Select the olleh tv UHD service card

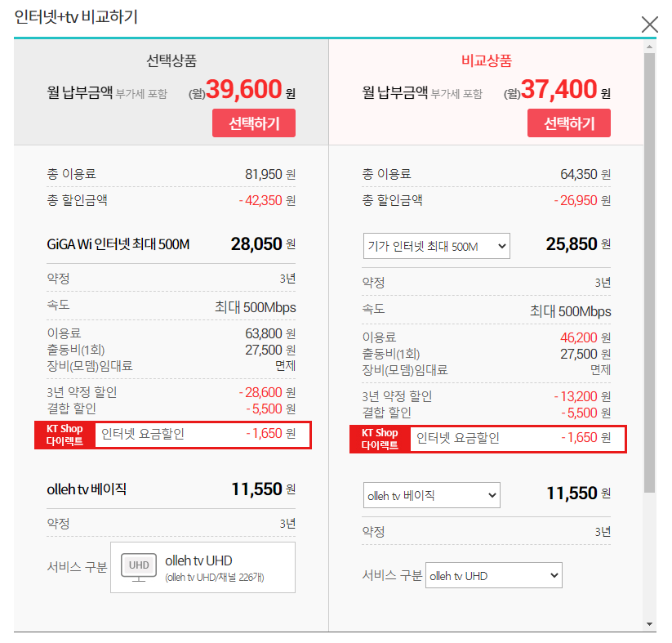pyautogui.click(x=202, y=567)
